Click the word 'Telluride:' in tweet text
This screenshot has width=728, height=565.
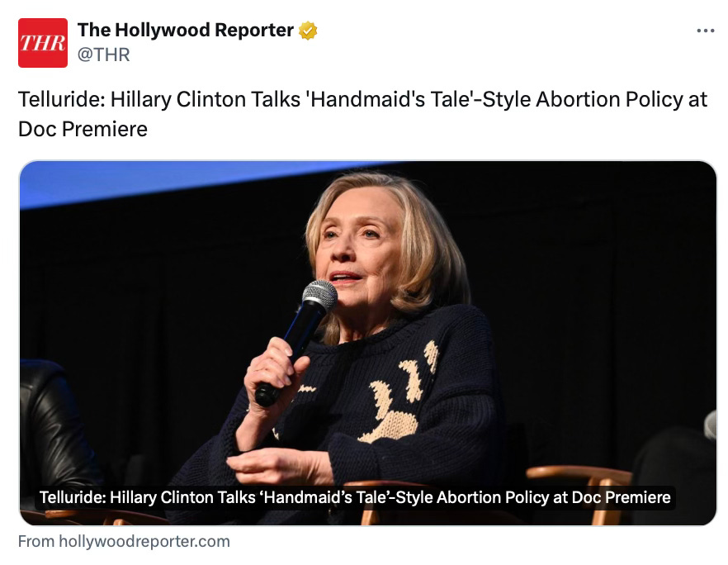tap(62, 99)
